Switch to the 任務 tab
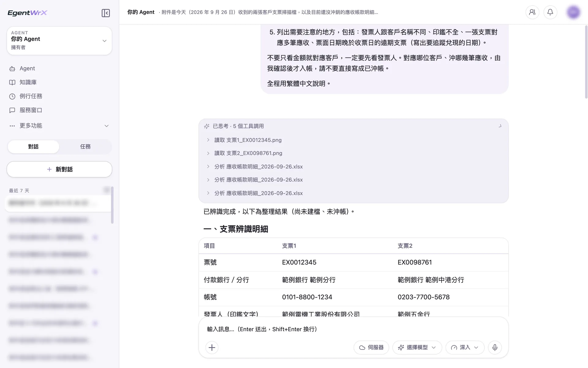The image size is (588, 368). [85, 147]
